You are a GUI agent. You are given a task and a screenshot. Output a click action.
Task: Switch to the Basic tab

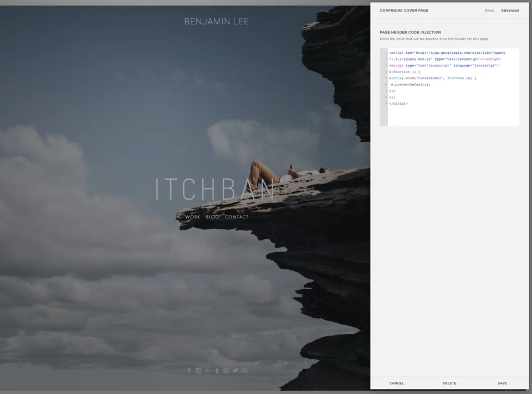point(489,11)
